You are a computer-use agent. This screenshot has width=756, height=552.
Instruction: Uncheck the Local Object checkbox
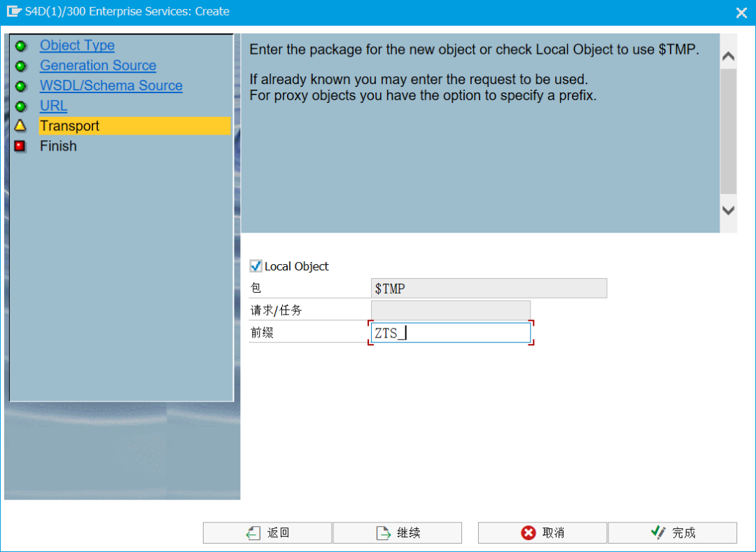coord(255,266)
